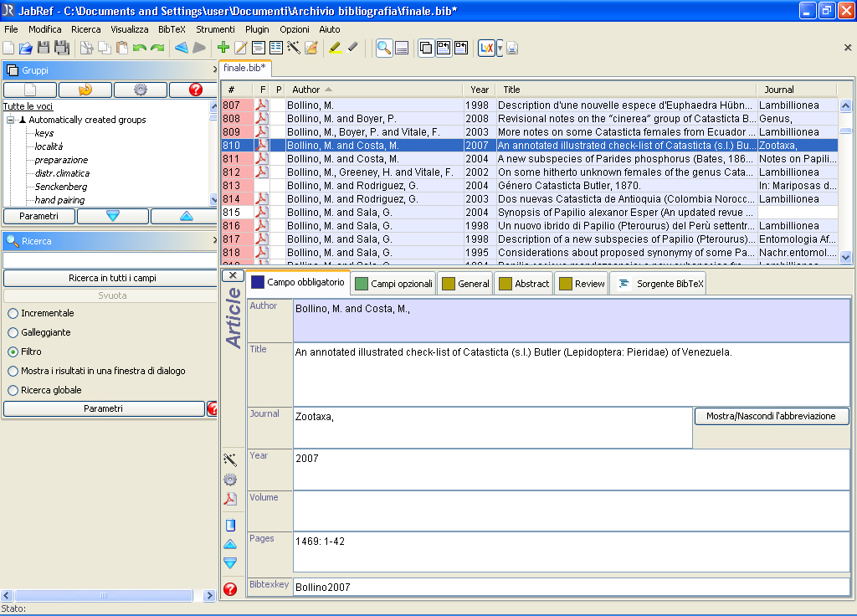The width and height of the screenshot is (857, 616).
Task: Collapse the Automatically created groups tree node
Action: (x=11, y=120)
